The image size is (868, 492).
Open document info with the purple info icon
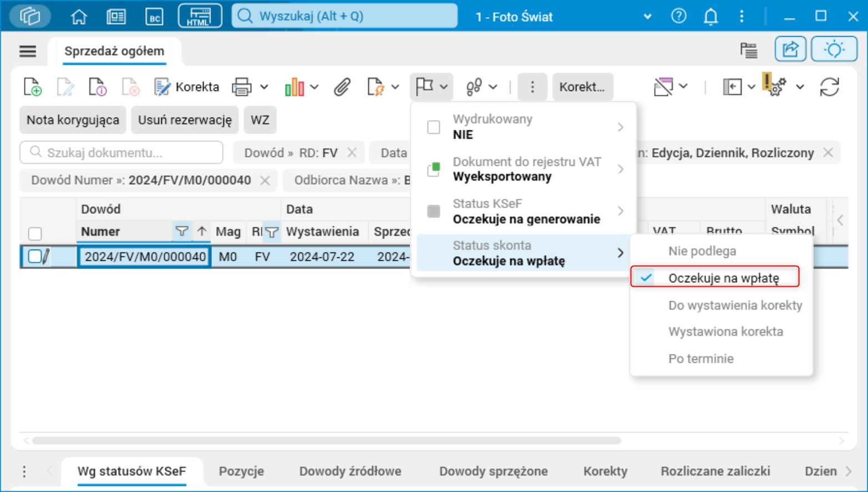(98, 87)
